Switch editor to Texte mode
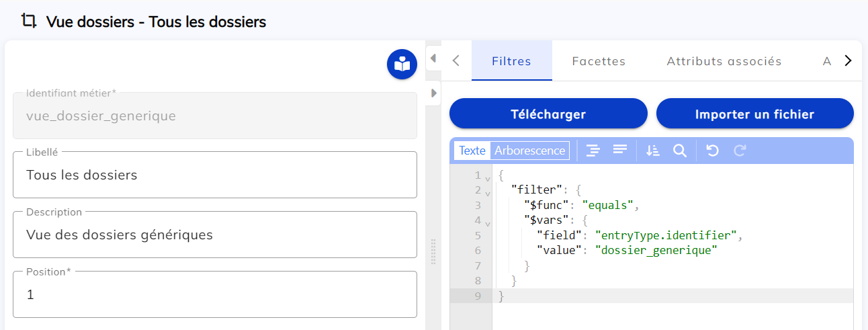Image resolution: width=868 pixels, height=330 pixels. [x=472, y=151]
